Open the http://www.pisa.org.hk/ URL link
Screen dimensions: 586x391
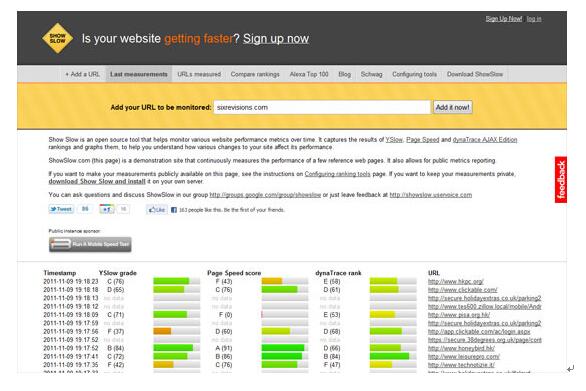(x=459, y=315)
